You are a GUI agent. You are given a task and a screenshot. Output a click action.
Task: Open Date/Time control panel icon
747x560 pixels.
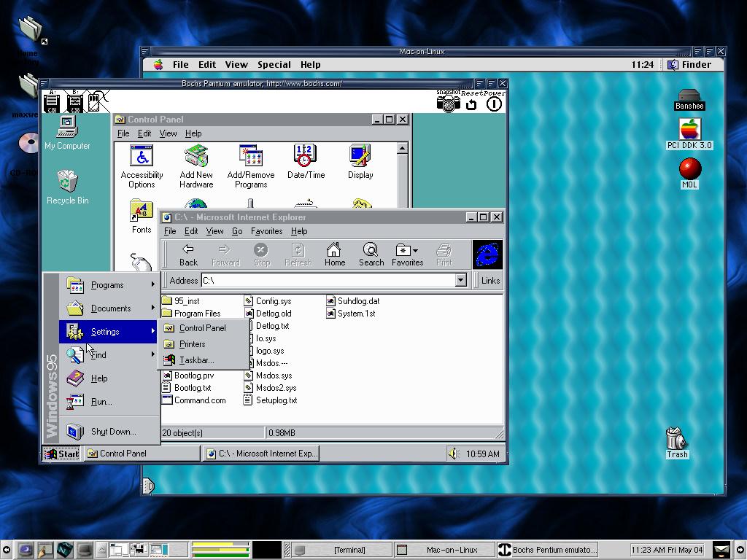(306, 161)
